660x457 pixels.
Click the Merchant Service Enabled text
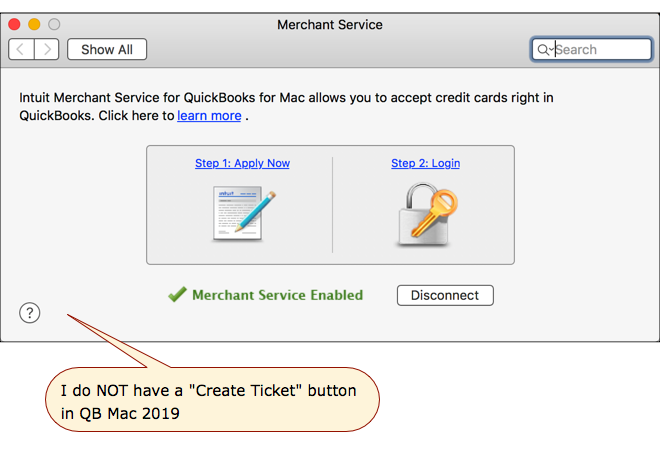click(x=277, y=295)
